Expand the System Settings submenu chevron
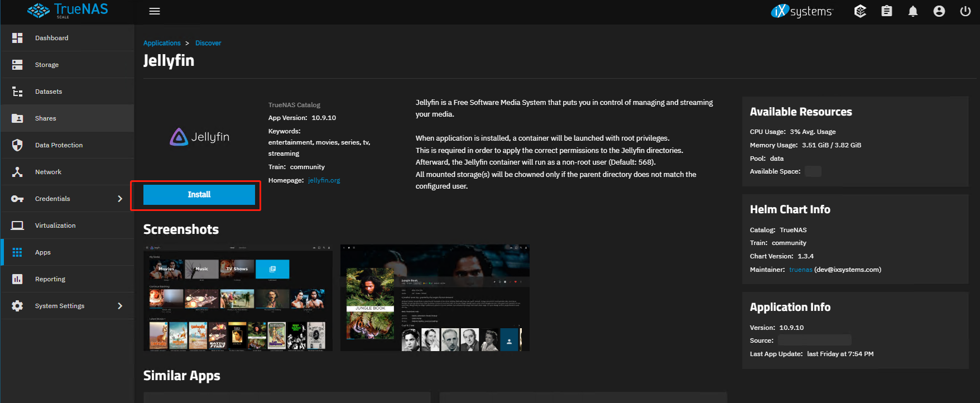 [x=120, y=306]
